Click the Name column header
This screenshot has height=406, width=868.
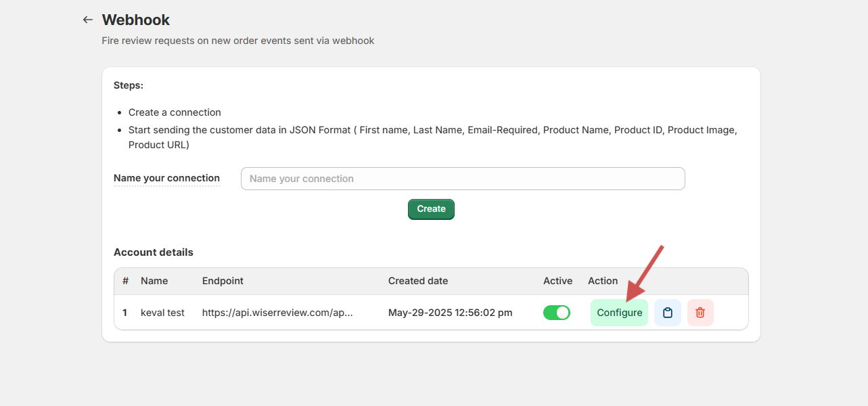[154, 281]
